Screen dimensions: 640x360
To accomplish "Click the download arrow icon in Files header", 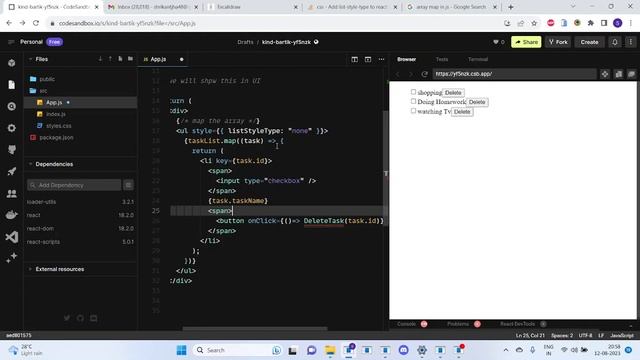I will coord(100,59).
